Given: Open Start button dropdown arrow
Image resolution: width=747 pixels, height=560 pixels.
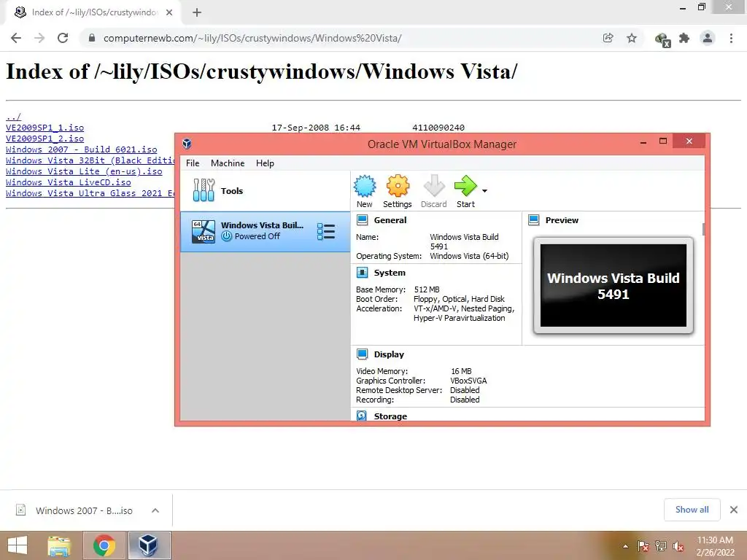Looking at the screenshot, I should pyautogui.click(x=484, y=191).
